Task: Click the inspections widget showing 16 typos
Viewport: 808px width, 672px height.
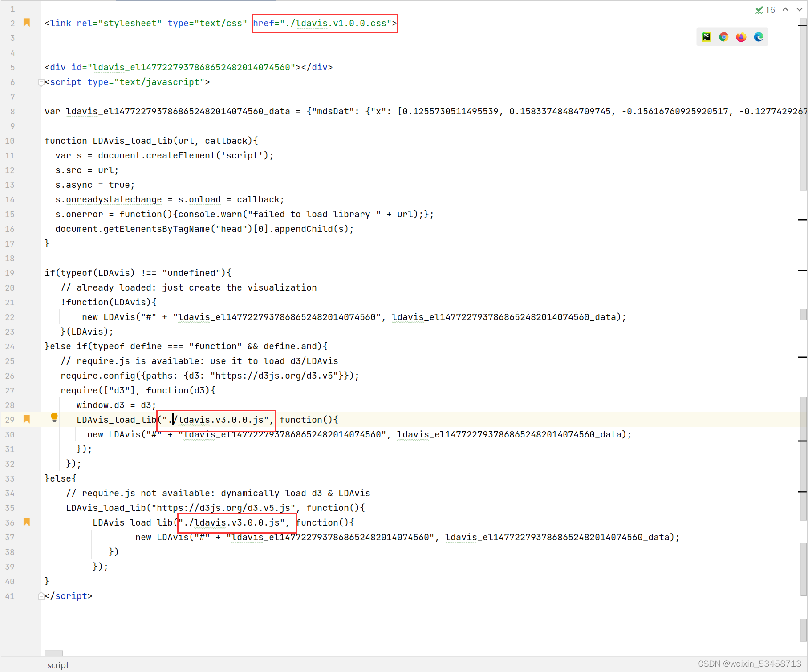Action: 765,10
